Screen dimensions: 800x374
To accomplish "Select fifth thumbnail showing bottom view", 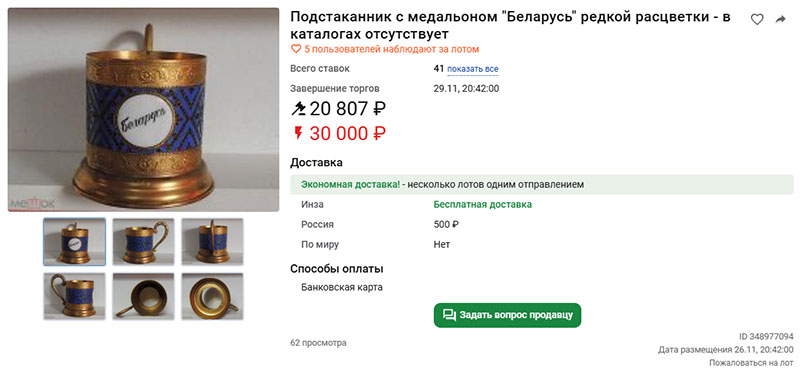I will (143, 296).
